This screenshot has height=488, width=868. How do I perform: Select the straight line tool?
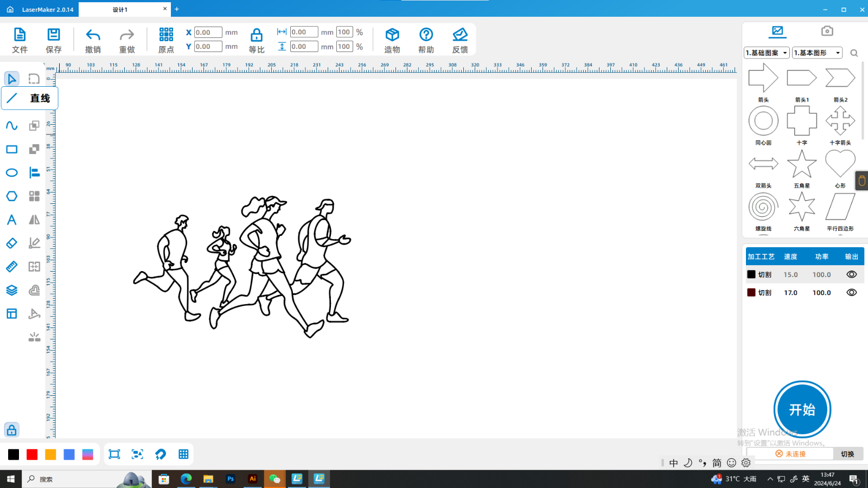tap(12, 98)
